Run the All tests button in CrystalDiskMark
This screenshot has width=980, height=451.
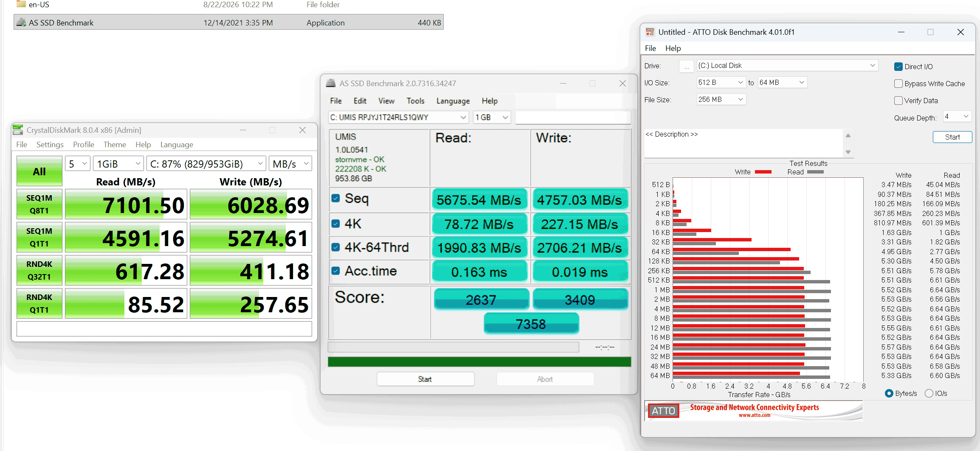(x=39, y=171)
